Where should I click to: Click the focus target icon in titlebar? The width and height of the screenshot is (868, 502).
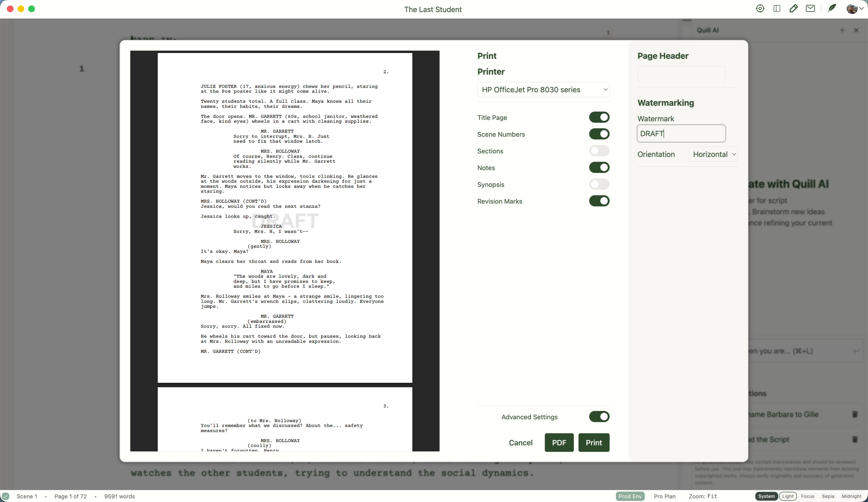760,9
